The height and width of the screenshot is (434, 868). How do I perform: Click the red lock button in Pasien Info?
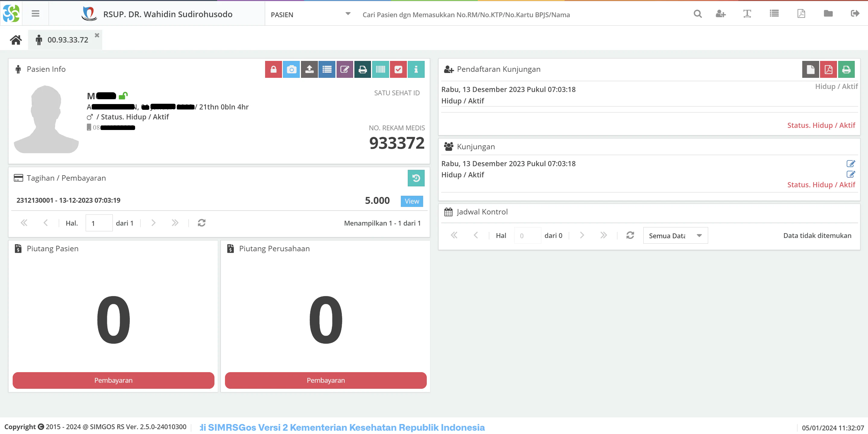(273, 69)
